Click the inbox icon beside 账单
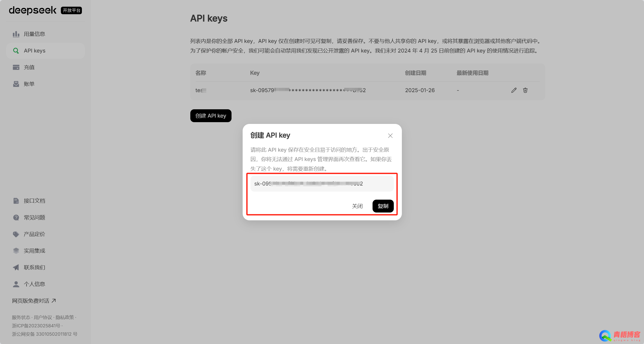The image size is (644, 344). [x=16, y=84]
